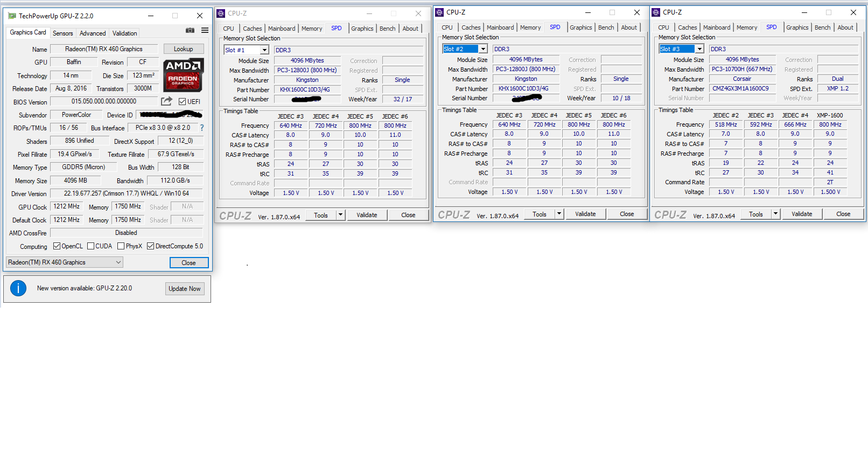Click the second CPU-Z window title icon

coord(439,12)
